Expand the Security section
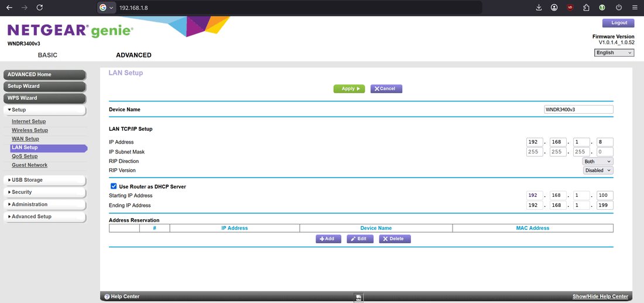 point(44,192)
